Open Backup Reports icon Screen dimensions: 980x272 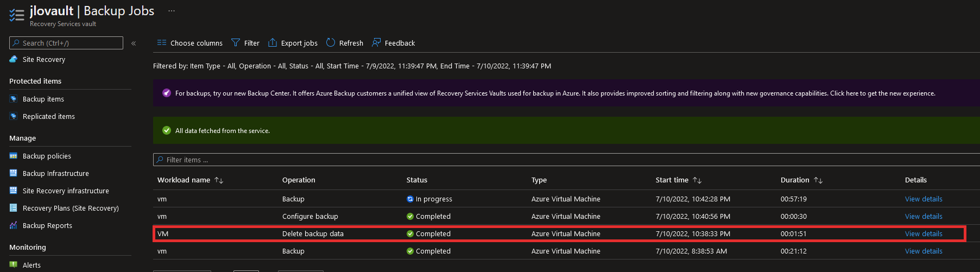[x=14, y=225]
